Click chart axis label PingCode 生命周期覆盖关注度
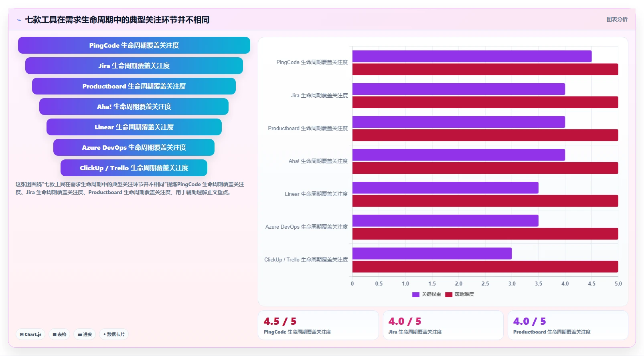644x356 pixels. (x=312, y=62)
